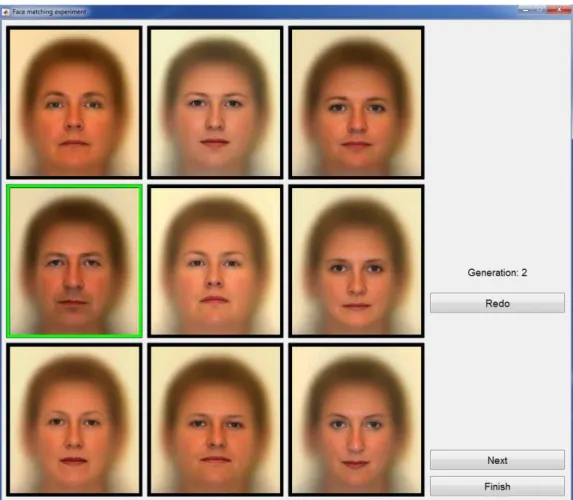This screenshot has height=500, width=573.
Task: Select the top-right face thumbnail
Action: [356, 102]
